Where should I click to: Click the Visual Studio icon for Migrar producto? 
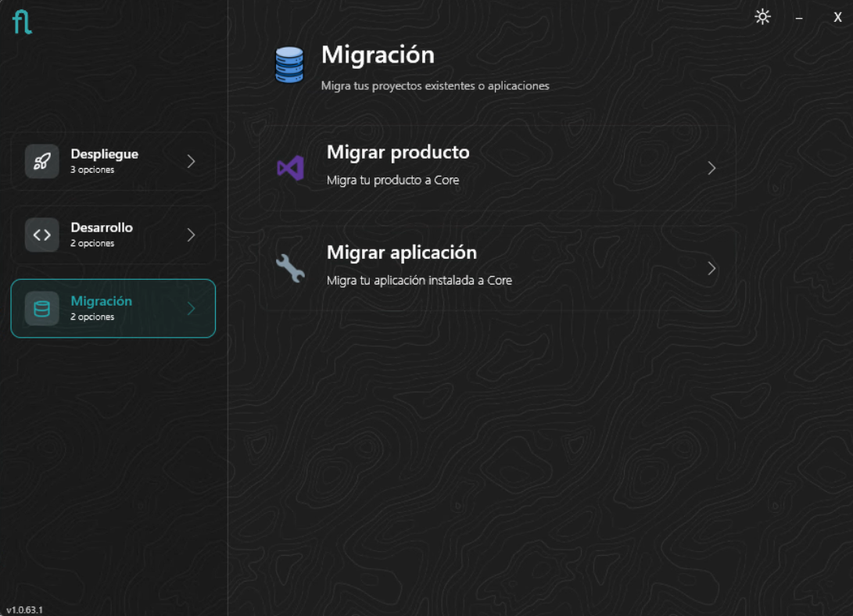pos(290,167)
